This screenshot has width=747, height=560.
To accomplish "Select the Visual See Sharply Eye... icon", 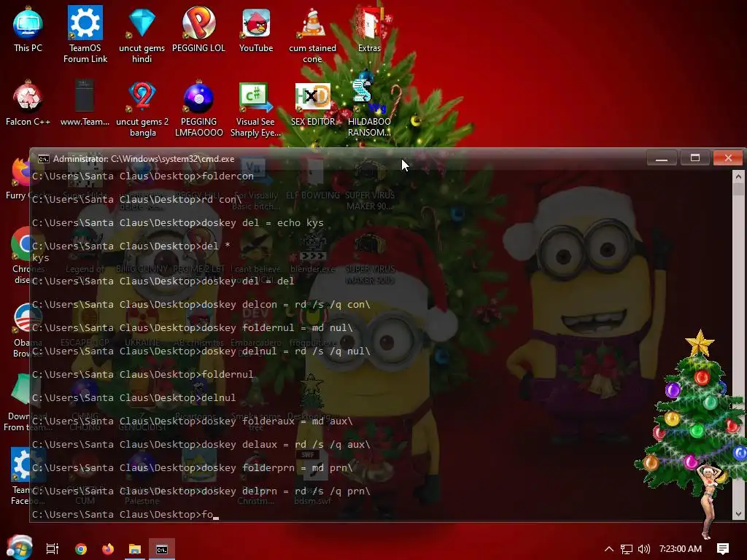I will pyautogui.click(x=255, y=107).
